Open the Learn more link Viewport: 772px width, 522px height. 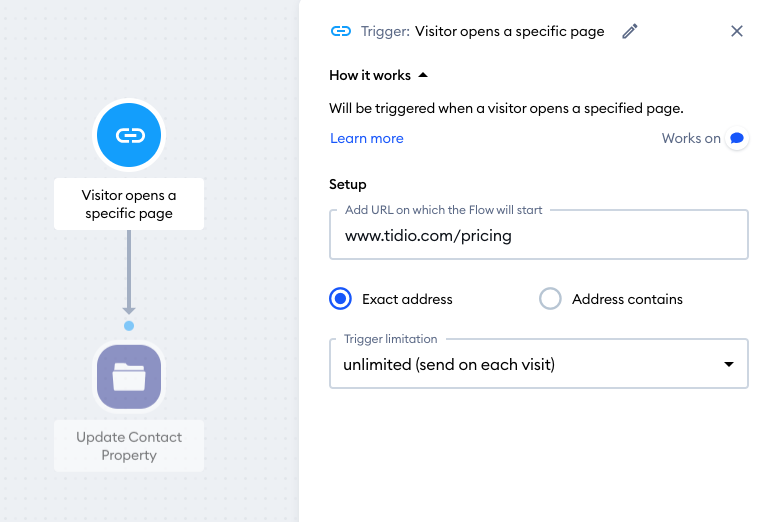[x=367, y=139]
